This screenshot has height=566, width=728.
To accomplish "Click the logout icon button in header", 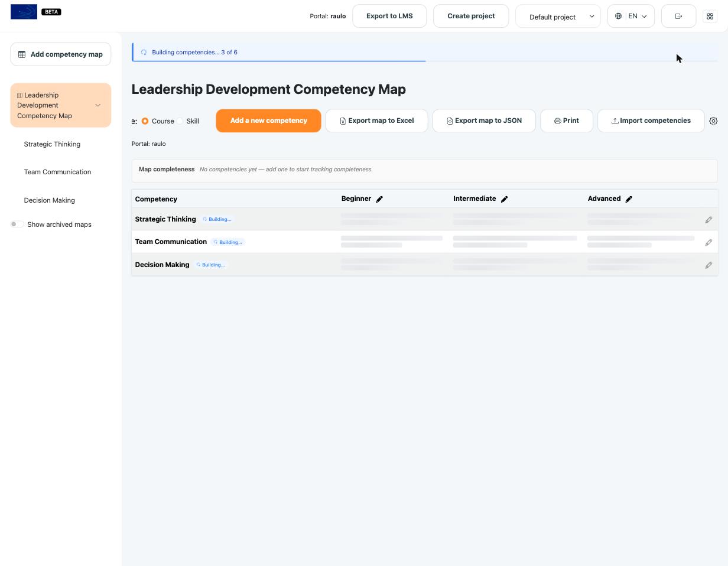I will point(678,16).
